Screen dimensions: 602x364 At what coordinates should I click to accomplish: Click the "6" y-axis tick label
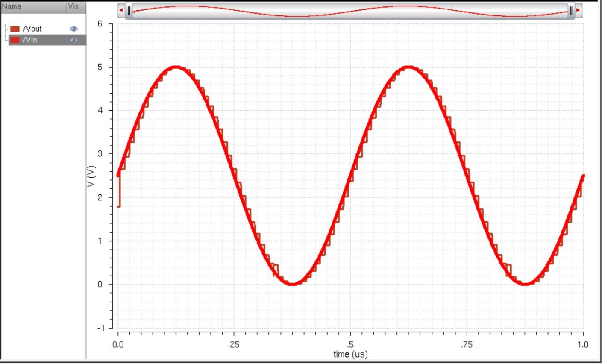(x=100, y=23)
